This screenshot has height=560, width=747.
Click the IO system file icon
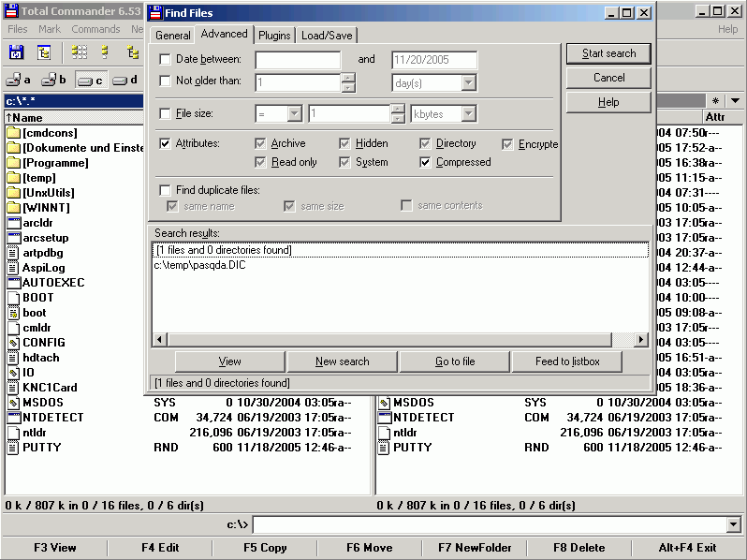coord(13,373)
